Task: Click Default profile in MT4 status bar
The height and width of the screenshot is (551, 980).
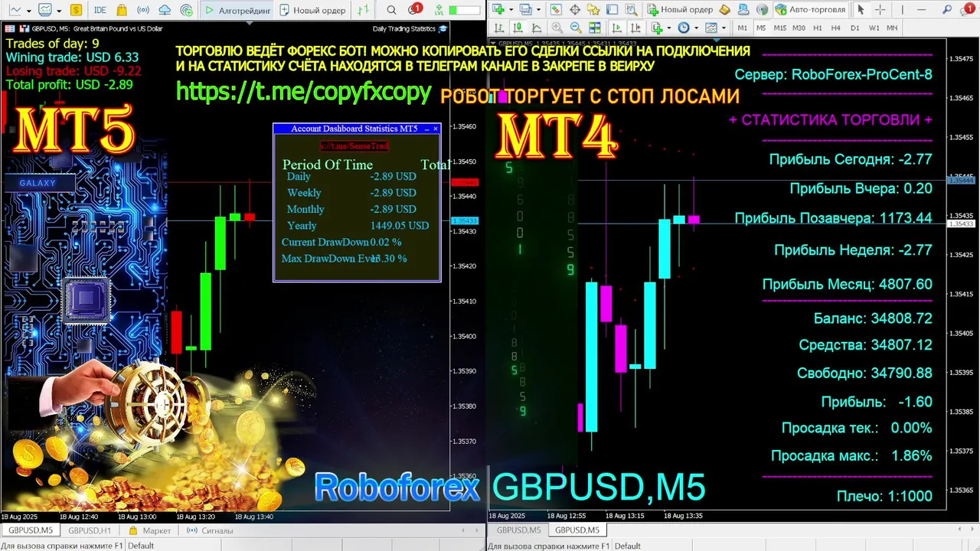Action: click(x=627, y=546)
